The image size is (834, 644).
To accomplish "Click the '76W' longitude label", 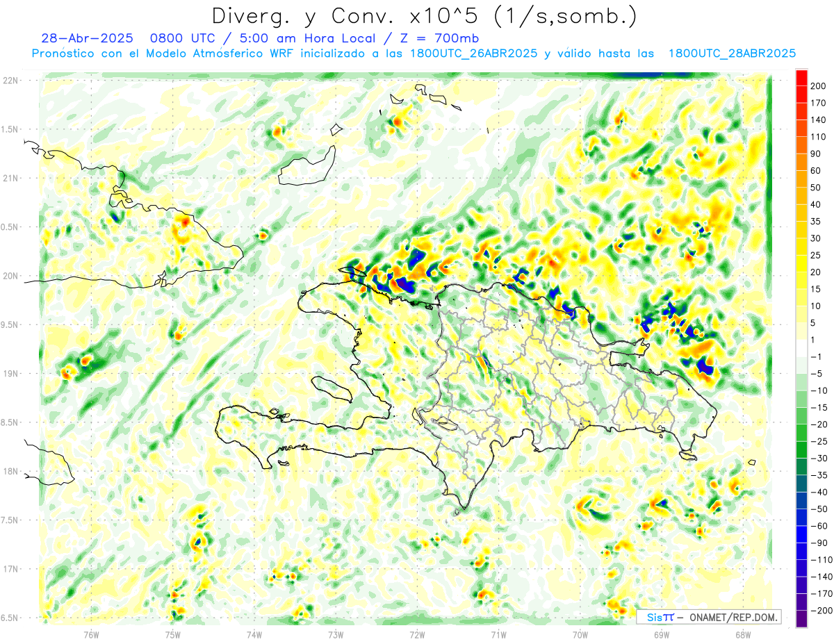I will (92, 634).
